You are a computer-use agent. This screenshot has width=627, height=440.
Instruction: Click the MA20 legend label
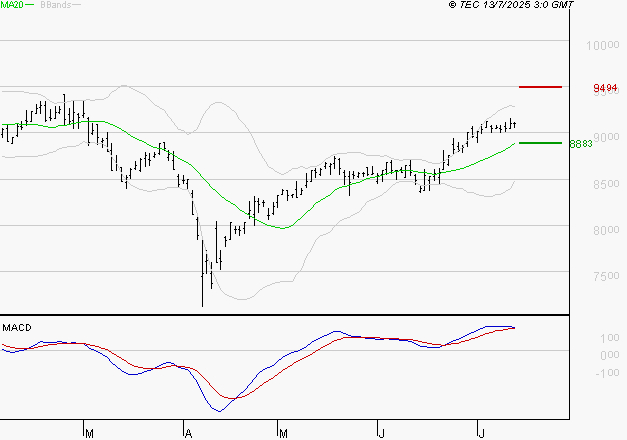click(x=12, y=5)
